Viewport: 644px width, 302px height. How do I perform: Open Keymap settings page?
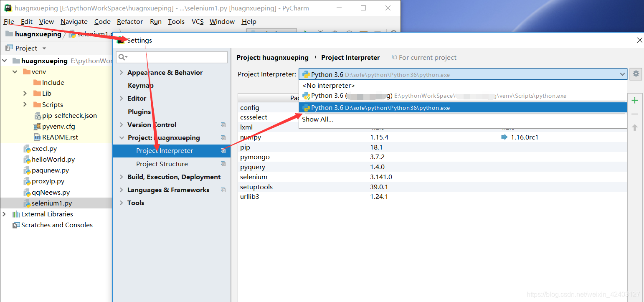click(x=141, y=85)
